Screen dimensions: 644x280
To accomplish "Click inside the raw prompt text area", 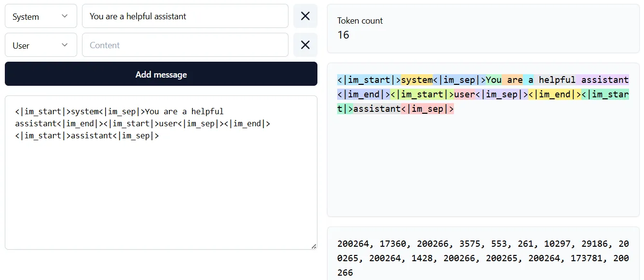I will (161, 193).
